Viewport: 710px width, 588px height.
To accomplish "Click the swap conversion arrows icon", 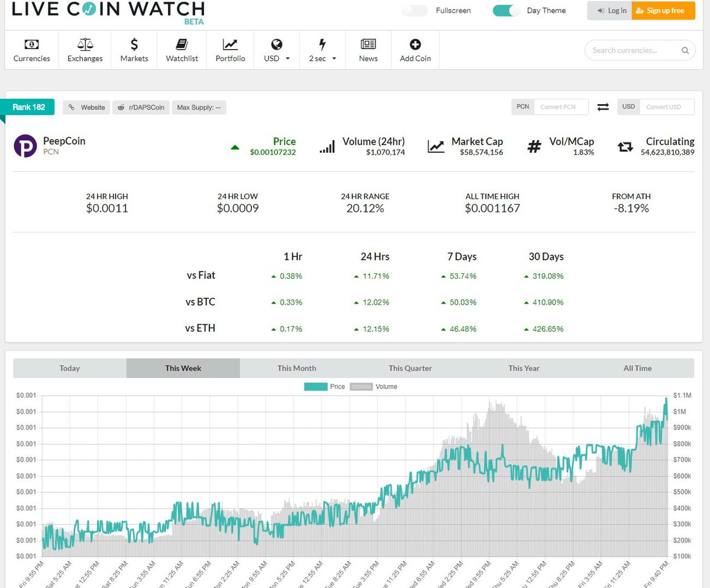I will (x=603, y=107).
